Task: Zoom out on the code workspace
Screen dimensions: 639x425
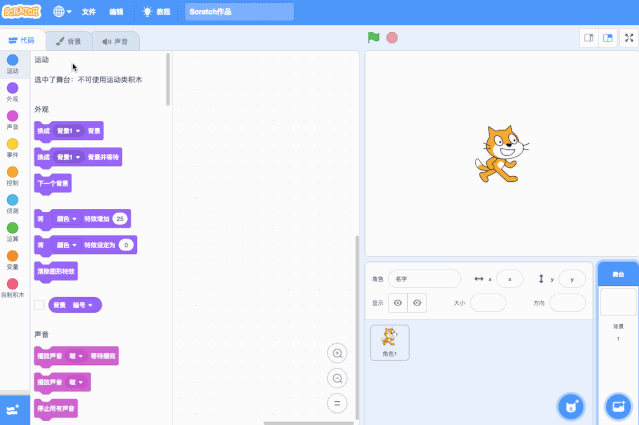Action: 338,378
